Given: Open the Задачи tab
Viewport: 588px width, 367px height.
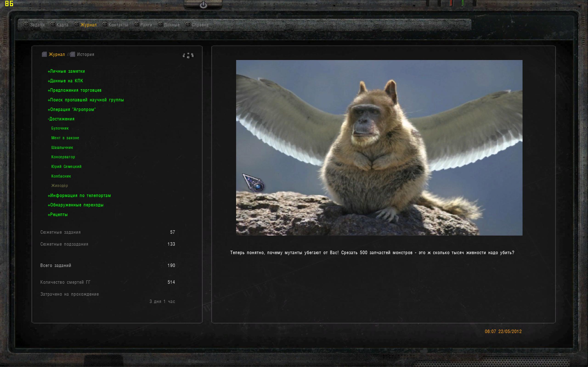Looking at the screenshot, I should [x=37, y=25].
